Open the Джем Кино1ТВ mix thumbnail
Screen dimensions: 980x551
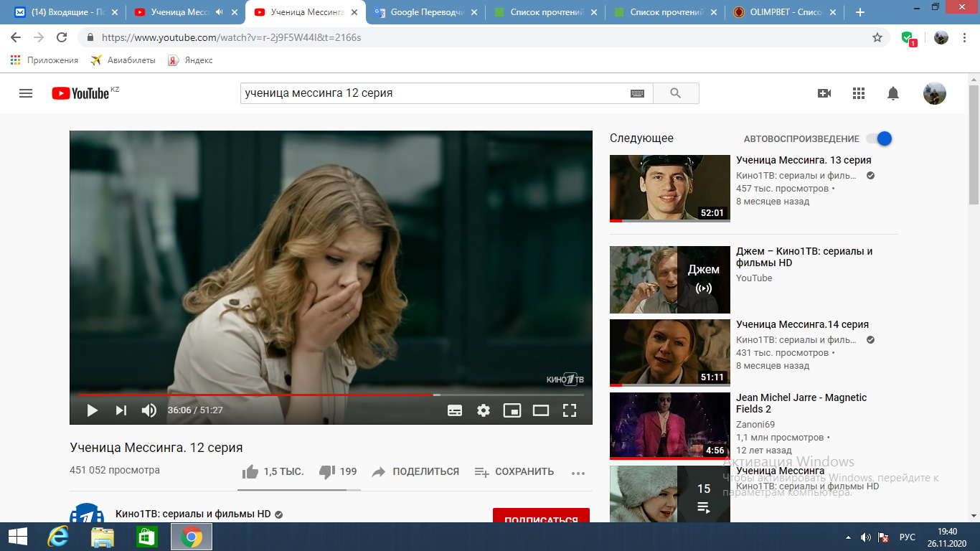(x=670, y=280)
